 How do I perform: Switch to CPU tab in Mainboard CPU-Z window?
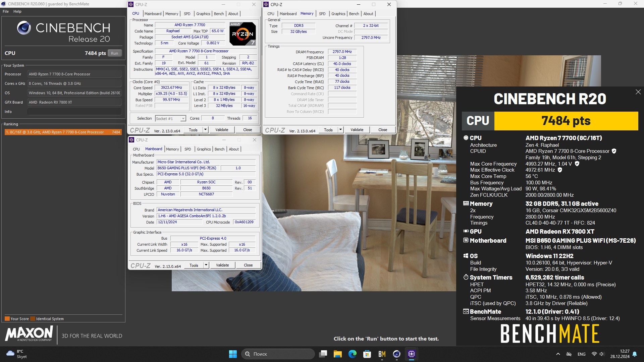tap(136, 149)
